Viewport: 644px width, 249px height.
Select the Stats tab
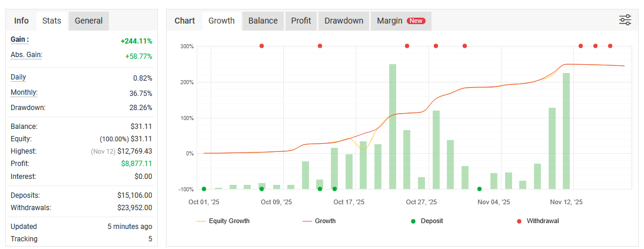(x=52, y=21)
